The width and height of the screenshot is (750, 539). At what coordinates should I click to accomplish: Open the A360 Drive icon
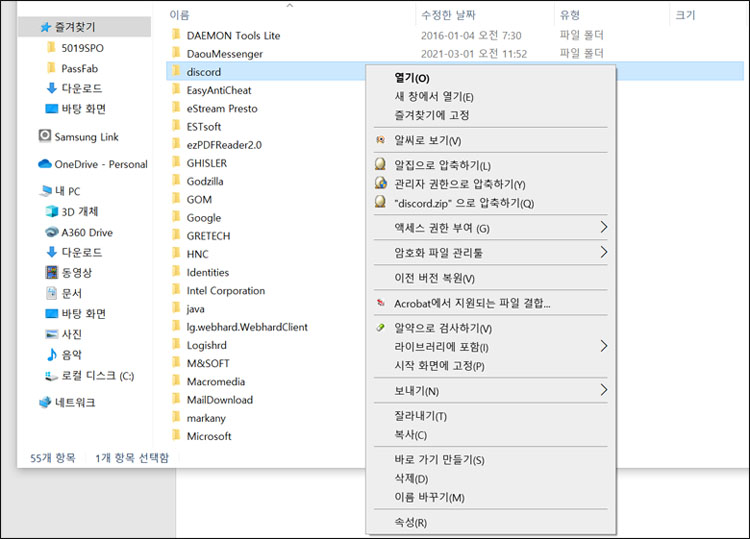click(52, 232)
